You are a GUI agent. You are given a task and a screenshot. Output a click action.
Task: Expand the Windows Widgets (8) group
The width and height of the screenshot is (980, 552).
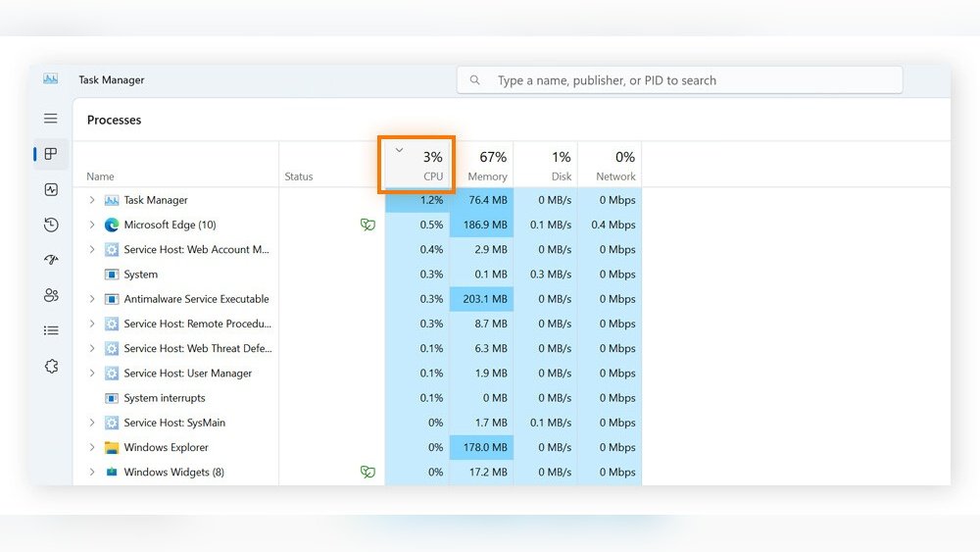pos(92,472)
